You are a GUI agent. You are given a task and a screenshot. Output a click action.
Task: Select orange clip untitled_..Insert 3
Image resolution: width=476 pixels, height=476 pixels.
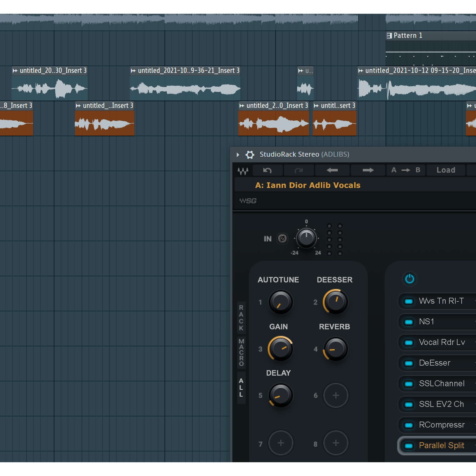(x=104, y=118)
